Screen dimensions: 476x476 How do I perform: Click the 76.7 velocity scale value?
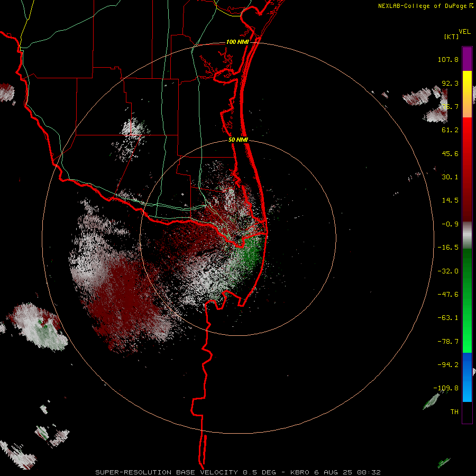pos(450,106)
